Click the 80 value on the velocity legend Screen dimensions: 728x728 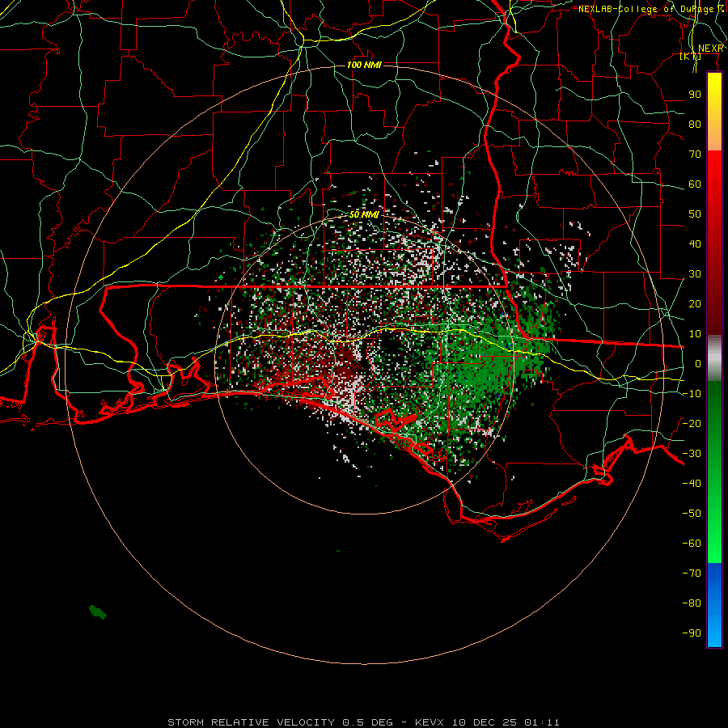pyautogui.click(x=695, y=124)
